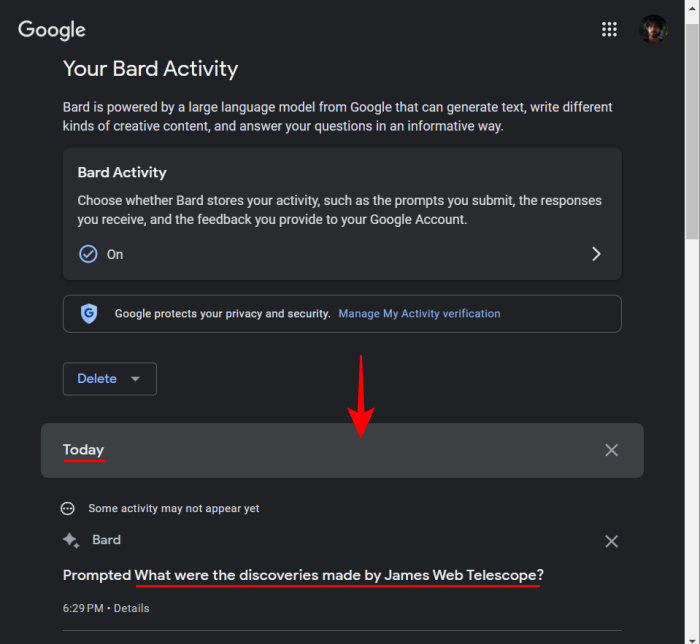The width and height of the screenshot is (700, 644).
Task: Click the Google logo
Action: pos(52,30)
